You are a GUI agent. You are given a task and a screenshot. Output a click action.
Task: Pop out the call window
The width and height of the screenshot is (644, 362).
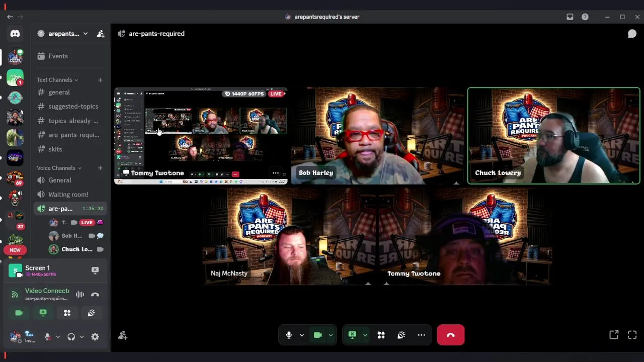[614, 335]
